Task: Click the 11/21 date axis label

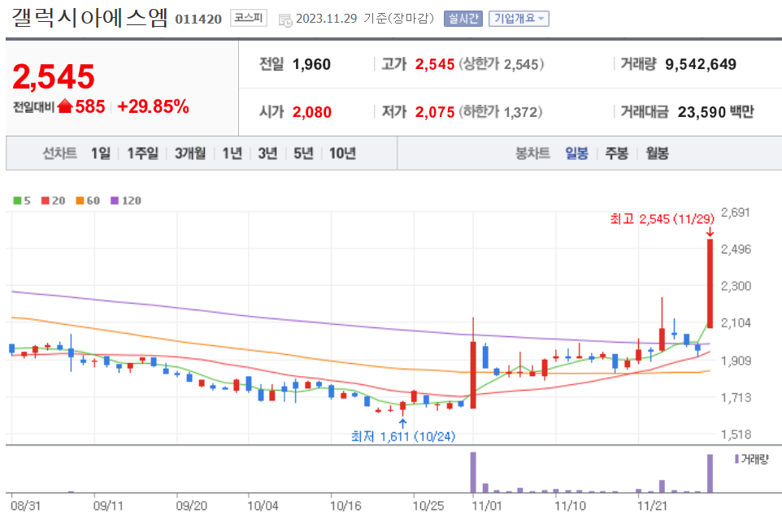Action: (652, 505)
